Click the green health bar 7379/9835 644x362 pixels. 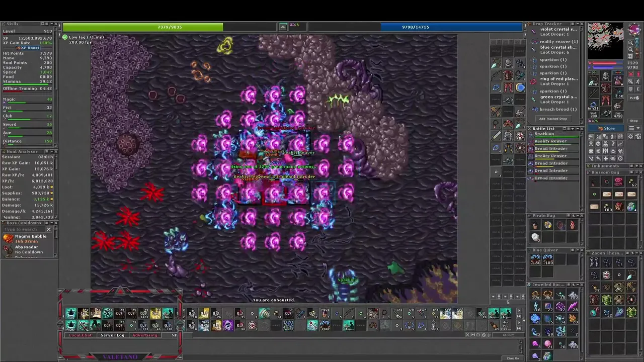170,27
